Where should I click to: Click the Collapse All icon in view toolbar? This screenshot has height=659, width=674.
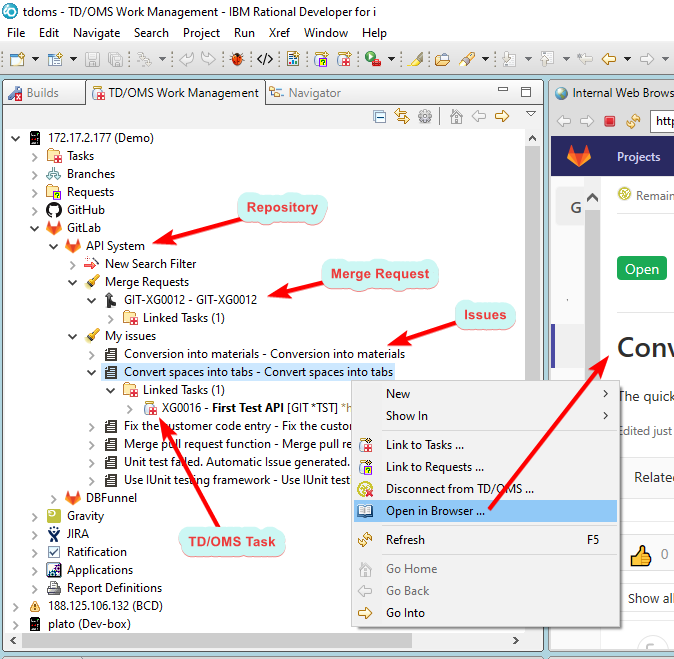coord(379,116)
